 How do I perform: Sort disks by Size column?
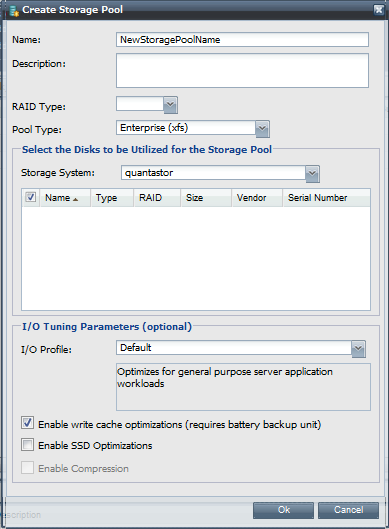tap(206, 198)
